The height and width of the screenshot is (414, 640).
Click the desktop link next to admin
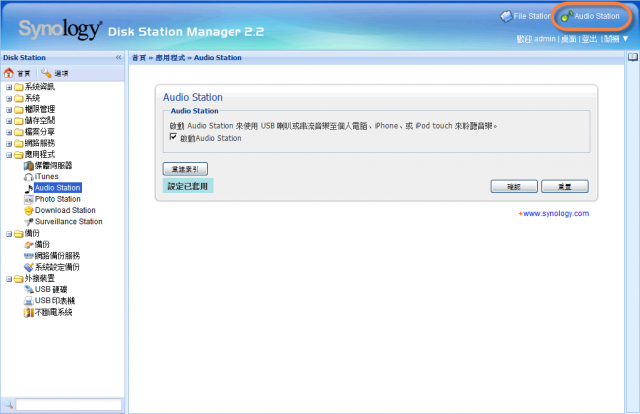coord(568,39)
